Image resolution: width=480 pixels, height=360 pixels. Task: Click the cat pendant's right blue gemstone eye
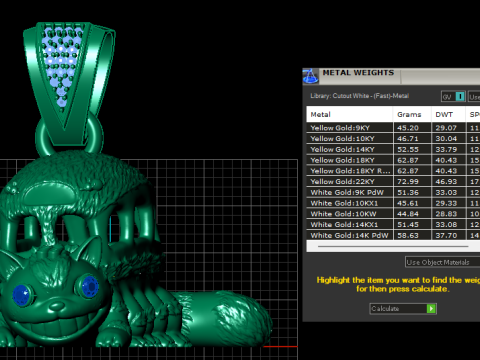point(90,286)
